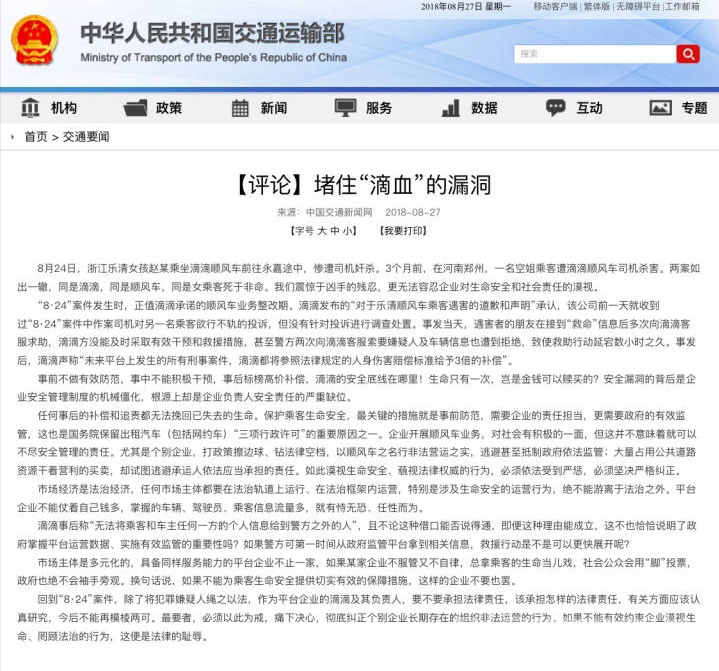Click the paragraph starting 8月24日，浙江乐清女孩
The image size is (719, 671).
click(359, 277)
